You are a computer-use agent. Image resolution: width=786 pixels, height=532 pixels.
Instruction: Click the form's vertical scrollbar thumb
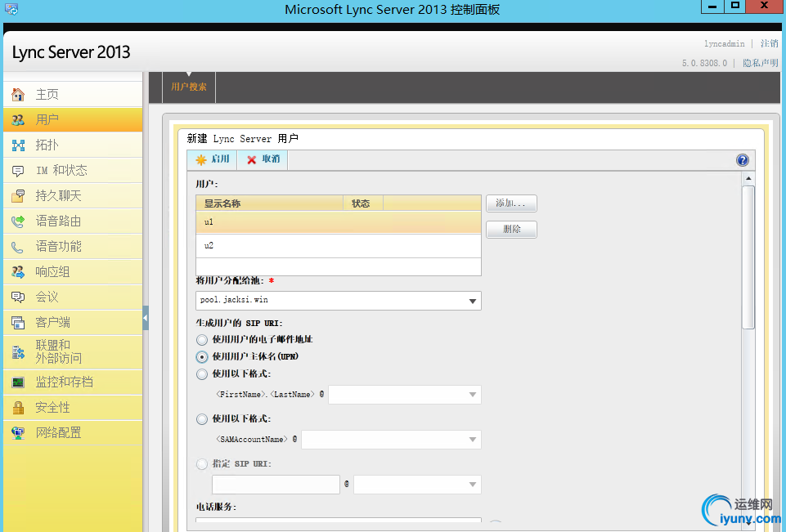(x=748, y=257)
